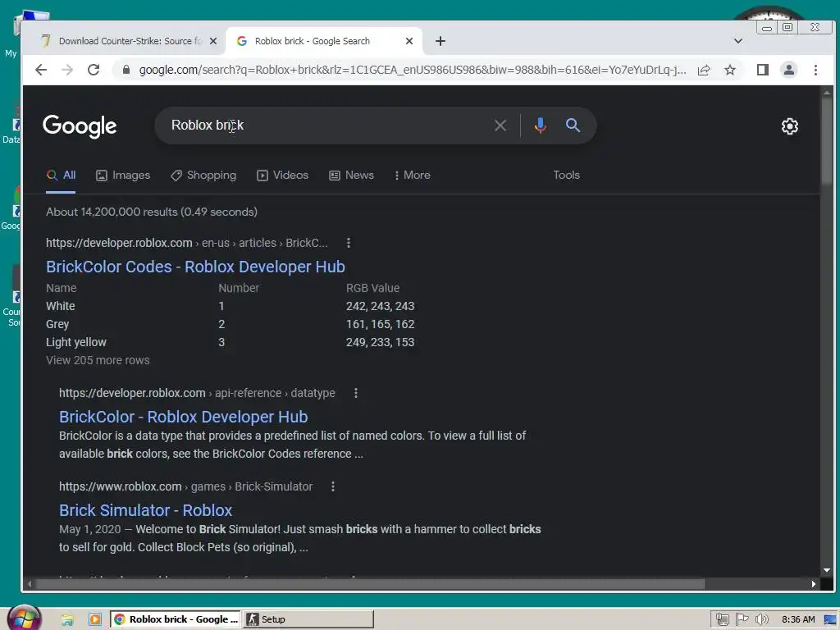Click the scroll-right arrow at bottom

click(814, 584)
